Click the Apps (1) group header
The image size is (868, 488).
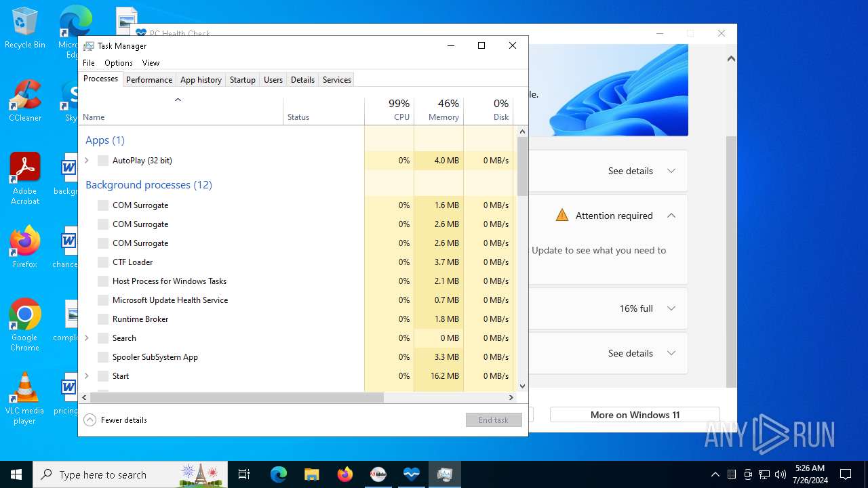105,140
